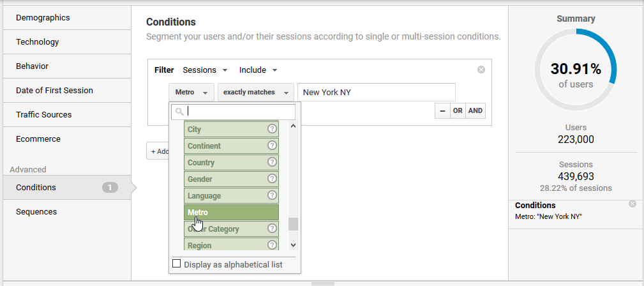Click help icon next to Continent
The image size is (644, 286).
pyautogui.click(x=272, y=146)
